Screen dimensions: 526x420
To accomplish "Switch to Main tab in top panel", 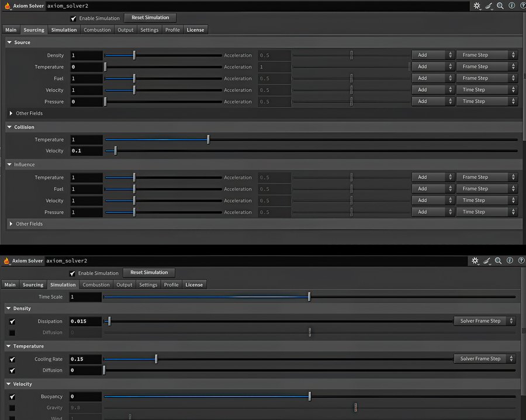I will click(11, 30).
